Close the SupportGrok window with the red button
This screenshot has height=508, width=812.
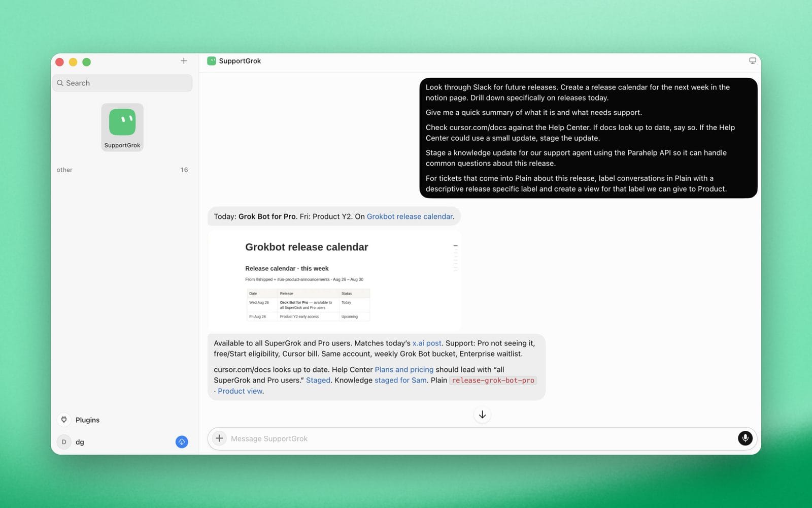pyautogui.click(x=59, y=62)
